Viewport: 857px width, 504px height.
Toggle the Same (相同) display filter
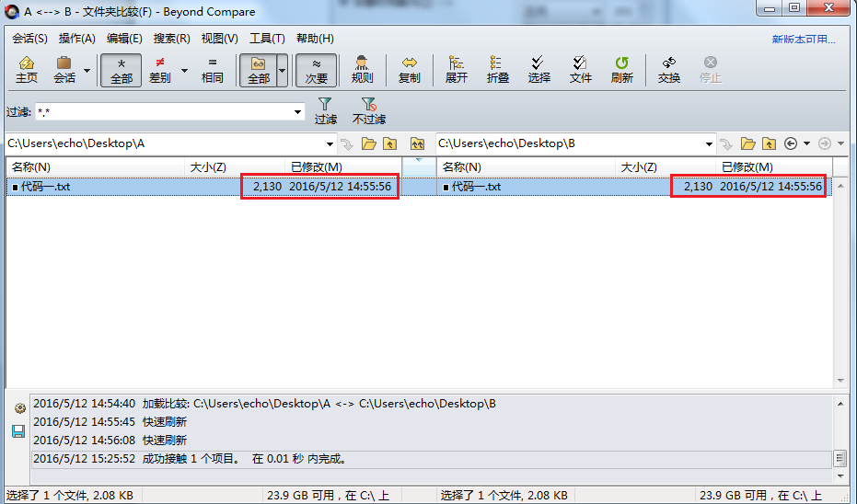point(212,70)
